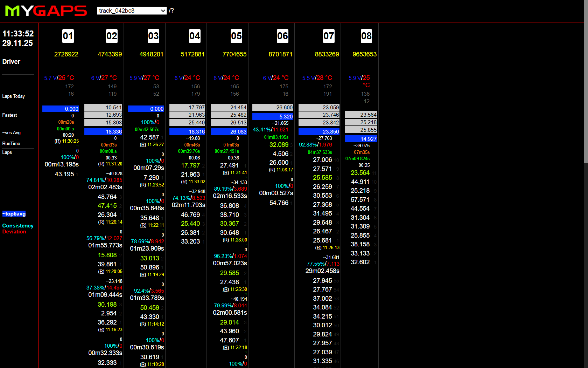Select lane 06 number badge

tap(282, 36)
